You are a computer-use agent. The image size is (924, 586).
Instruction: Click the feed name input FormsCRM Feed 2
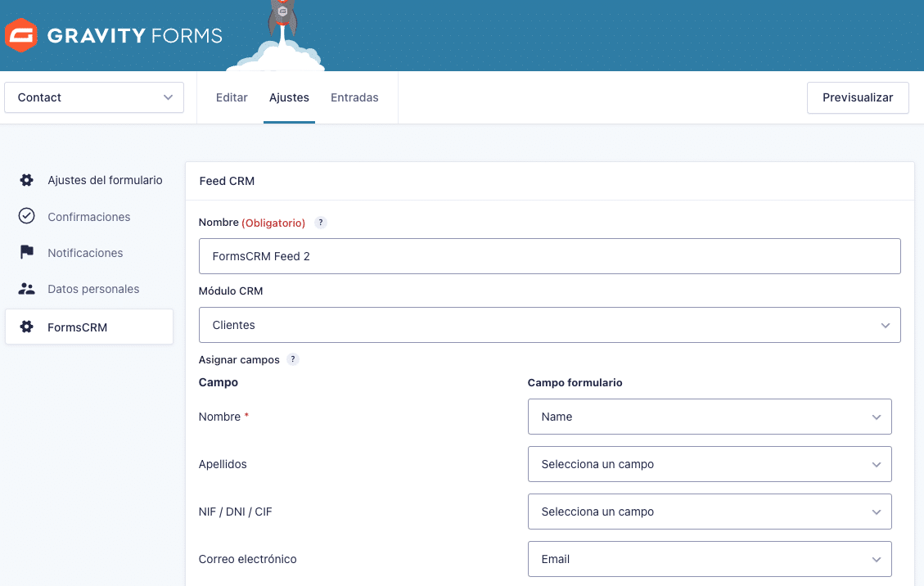coord(549,256)
